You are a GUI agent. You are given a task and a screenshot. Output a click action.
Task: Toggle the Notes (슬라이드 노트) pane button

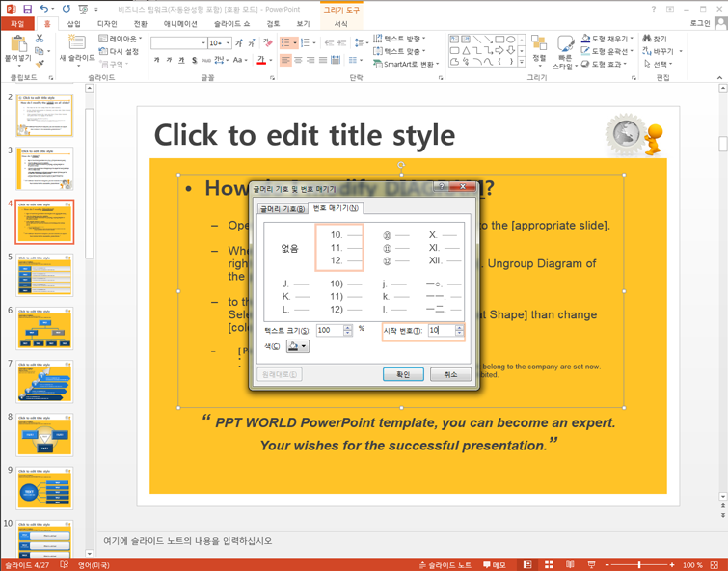(444, 564)
